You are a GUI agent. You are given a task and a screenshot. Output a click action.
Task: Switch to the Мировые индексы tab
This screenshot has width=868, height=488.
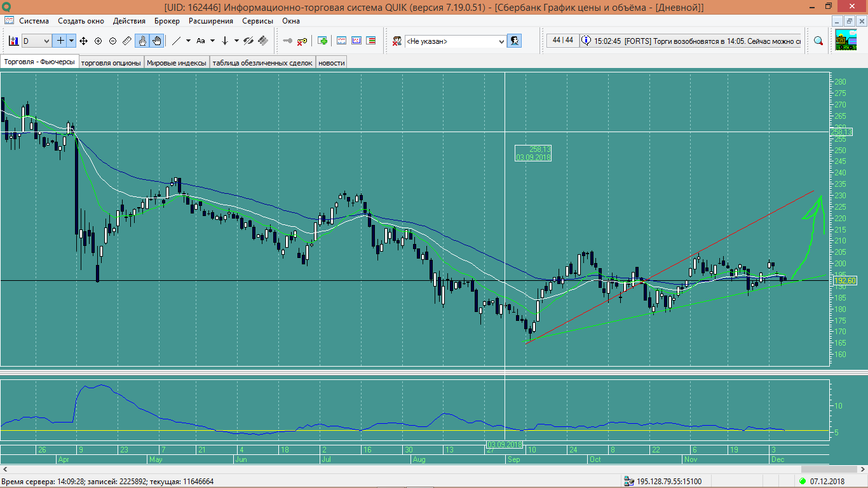(x=177, y=62)
